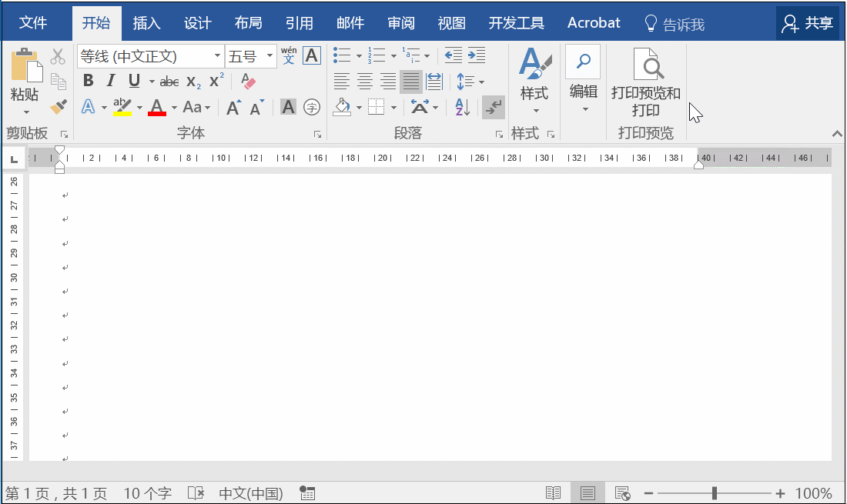Click the proofing status icon in status bar
This screenshot has height=504, width=847.
pyautogui.click(x=196, y=492)
